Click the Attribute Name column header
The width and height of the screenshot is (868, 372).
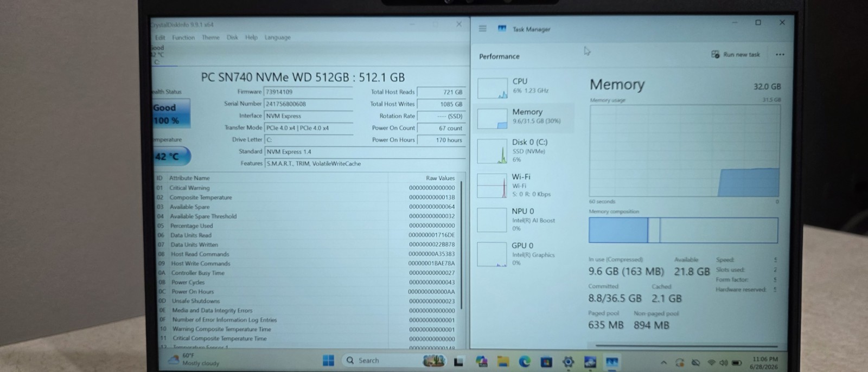coord(278,178)
